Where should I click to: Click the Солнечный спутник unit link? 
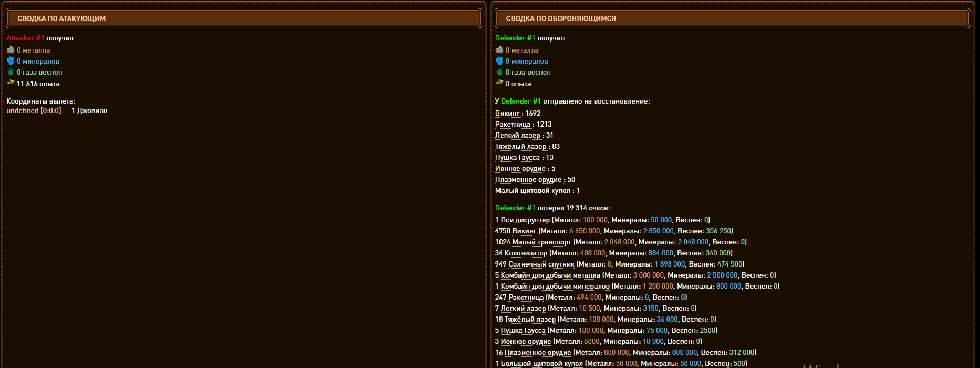coord(541,264)
